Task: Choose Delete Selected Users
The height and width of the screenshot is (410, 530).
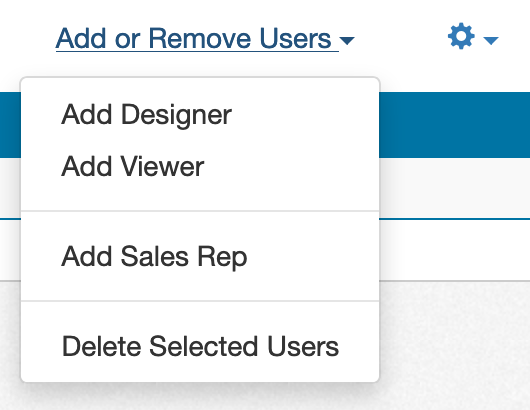Action: (x=200, y=346)
